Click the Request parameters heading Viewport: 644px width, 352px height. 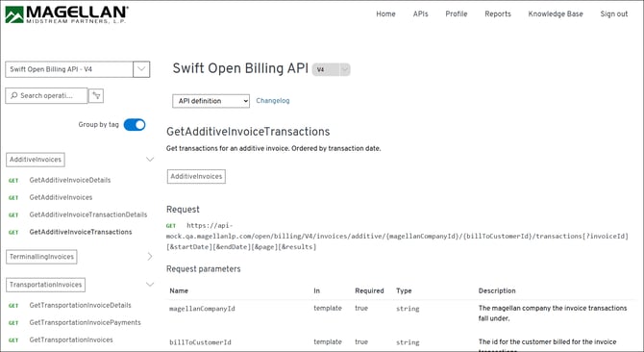tap(204, 269)
